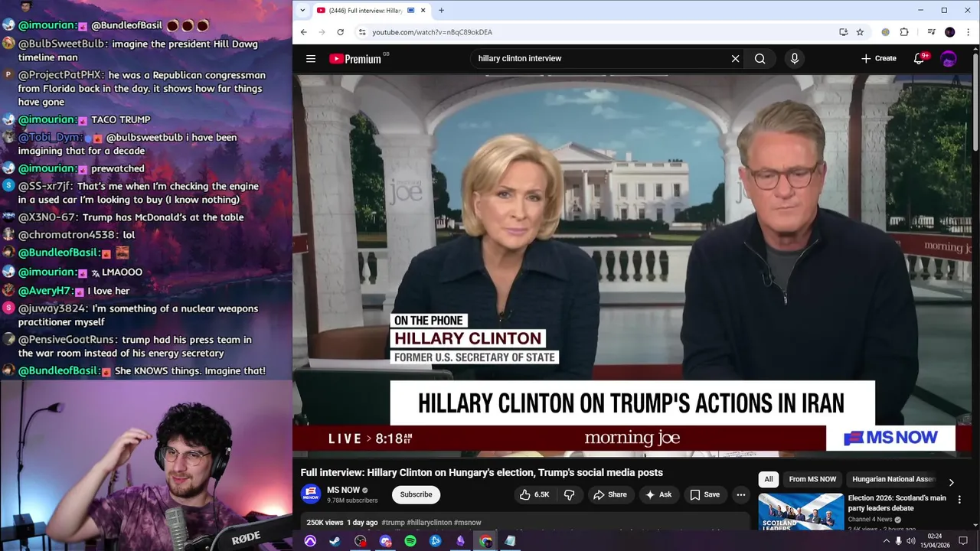Open the Create menu
The width and height of the screenshot is (980, 551).
pos(878,58)
